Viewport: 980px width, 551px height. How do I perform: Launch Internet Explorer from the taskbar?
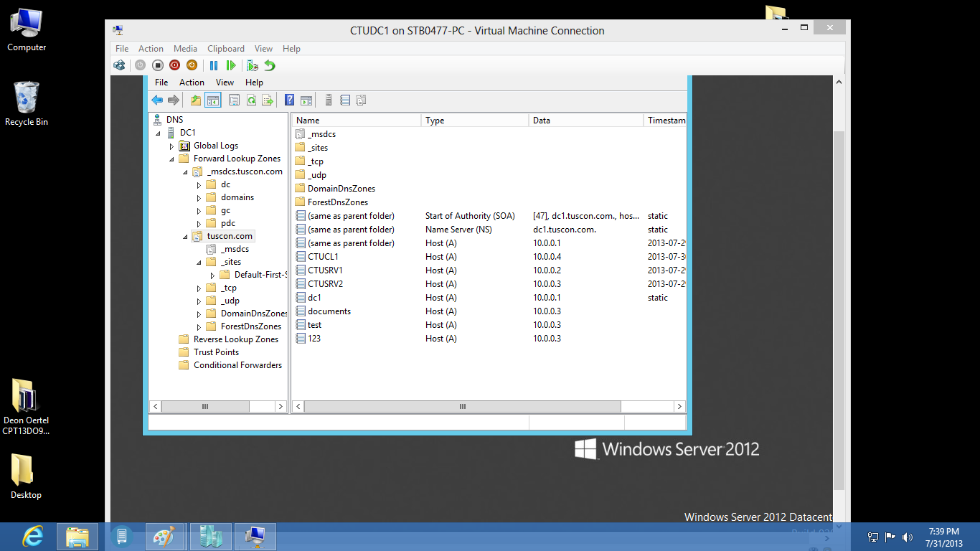click(x=32, y=537)
